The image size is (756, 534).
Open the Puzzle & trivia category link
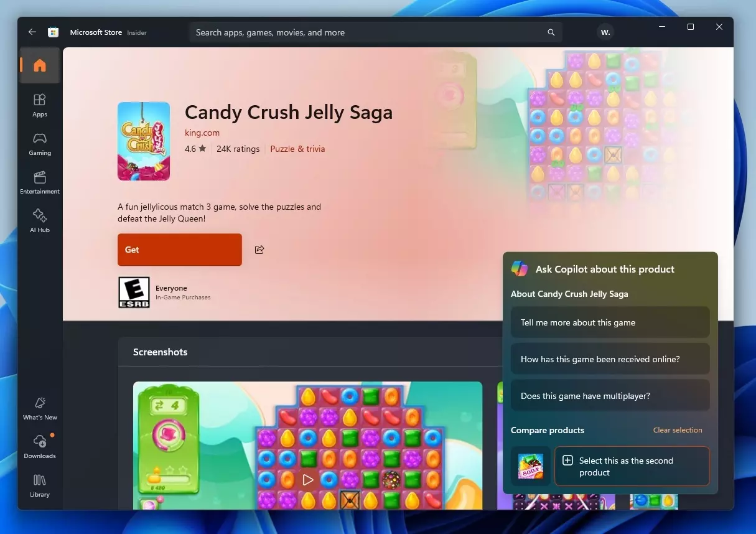[297, 149]
